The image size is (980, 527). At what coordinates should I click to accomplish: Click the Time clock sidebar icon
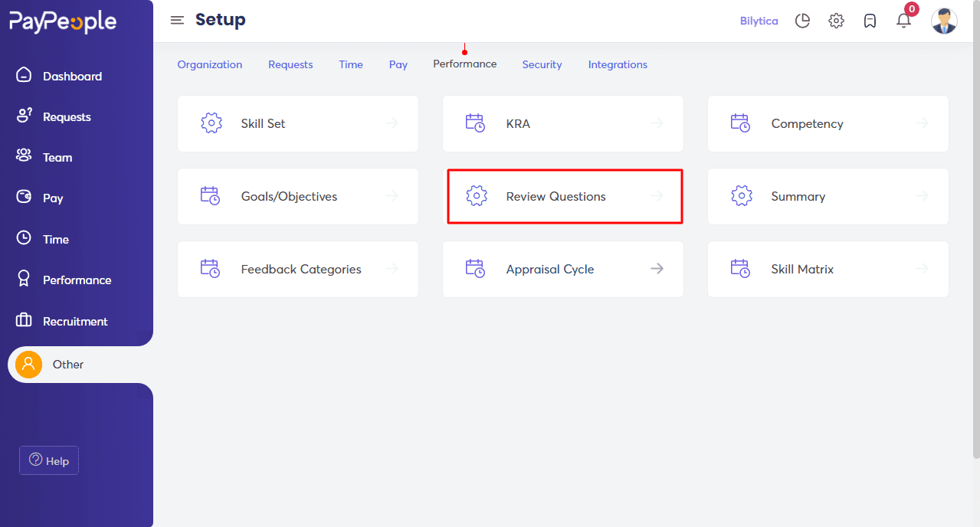tap(24, 238)
